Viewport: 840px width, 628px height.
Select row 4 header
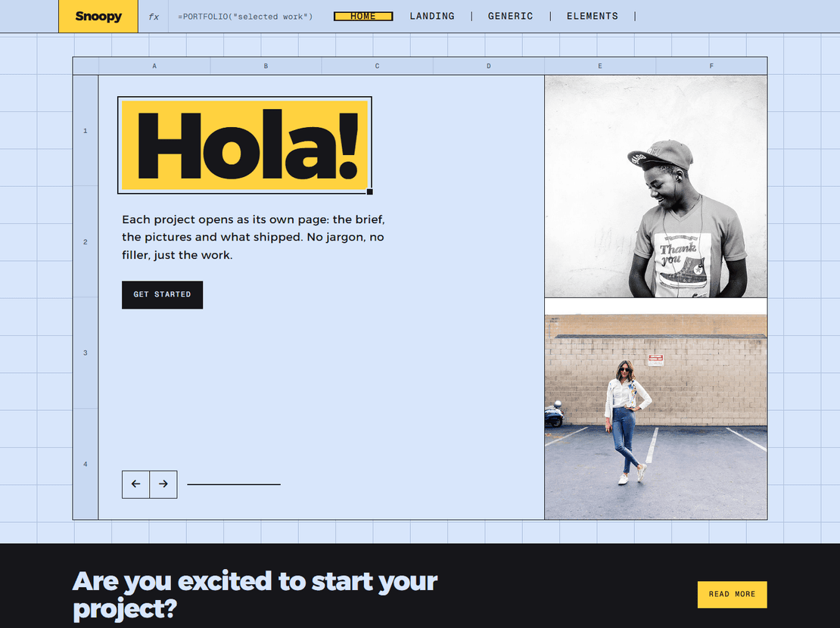[x=86, y=464]
